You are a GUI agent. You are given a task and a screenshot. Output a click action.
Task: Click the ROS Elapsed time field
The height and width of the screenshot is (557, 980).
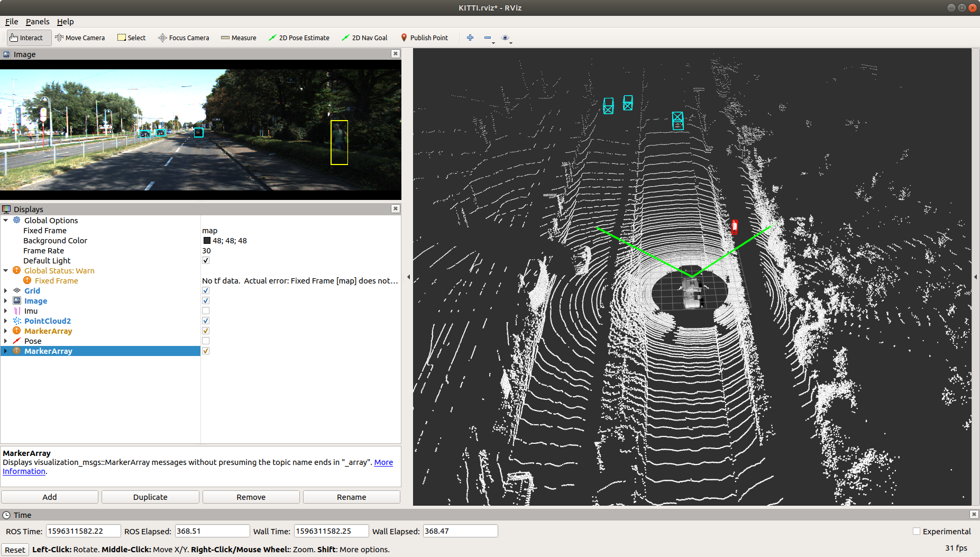point(212,531)
